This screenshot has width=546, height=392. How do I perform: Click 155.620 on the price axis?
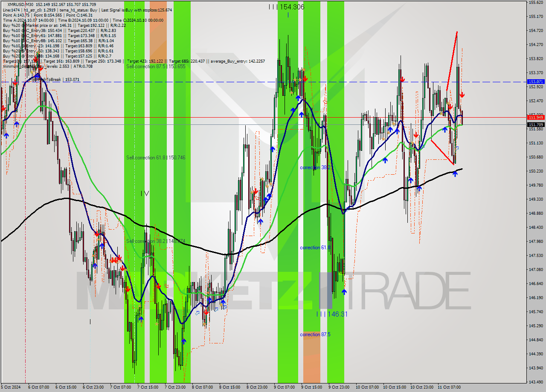click(x=536, y=3)
